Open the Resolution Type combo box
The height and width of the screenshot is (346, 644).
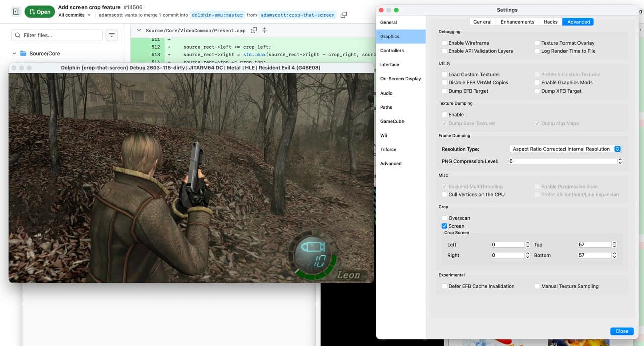(x=566, y=149)
